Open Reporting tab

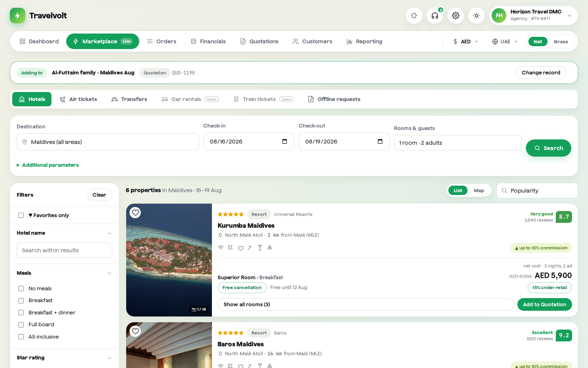364,41
